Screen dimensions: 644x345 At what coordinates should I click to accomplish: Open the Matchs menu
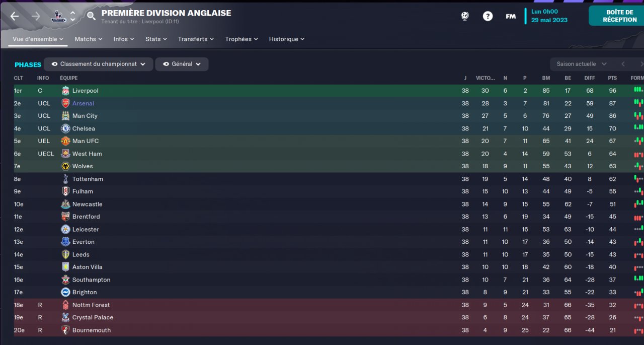point(89,39)
